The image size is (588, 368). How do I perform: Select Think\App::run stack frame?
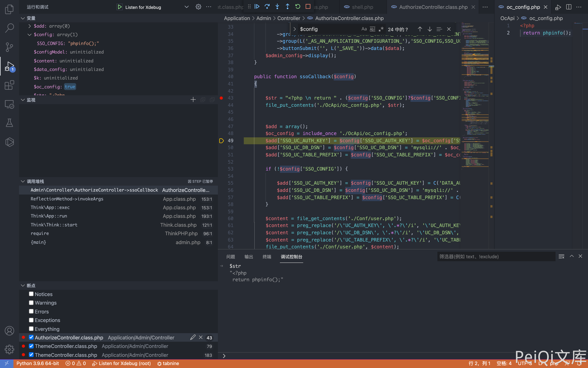point(119,216)
